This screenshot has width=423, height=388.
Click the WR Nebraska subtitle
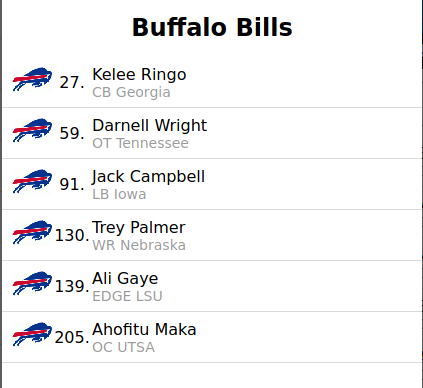[139, 245]
